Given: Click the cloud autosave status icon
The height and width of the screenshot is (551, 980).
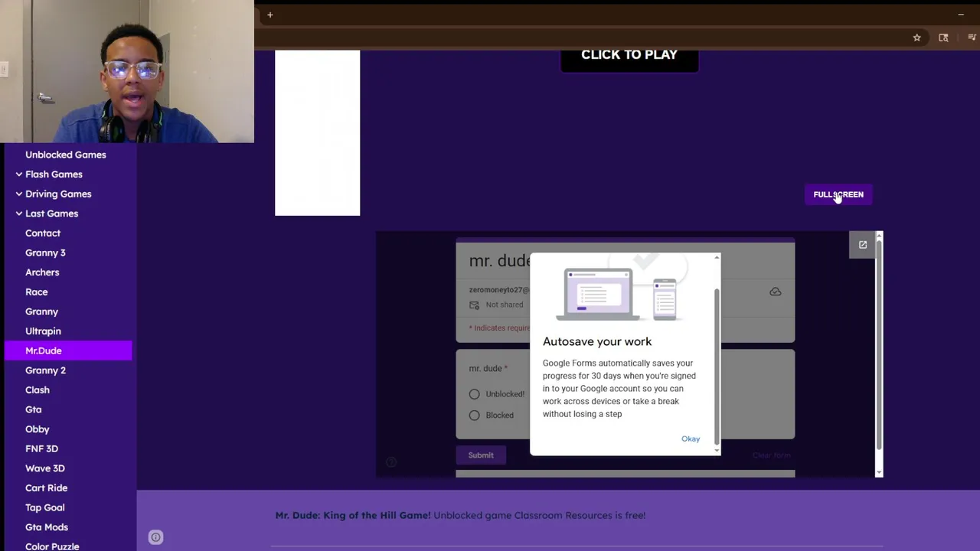Looking at the screenshot, I should pos(776,292).
